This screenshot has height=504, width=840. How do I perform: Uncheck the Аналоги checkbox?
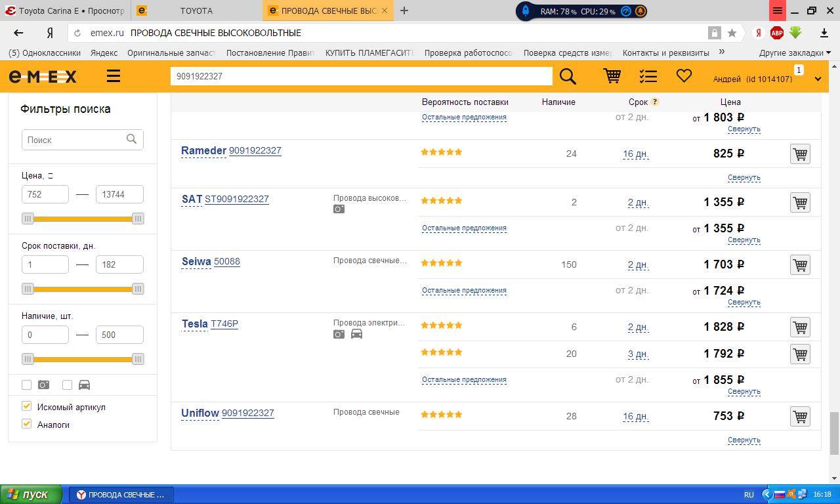coord(27,424)
